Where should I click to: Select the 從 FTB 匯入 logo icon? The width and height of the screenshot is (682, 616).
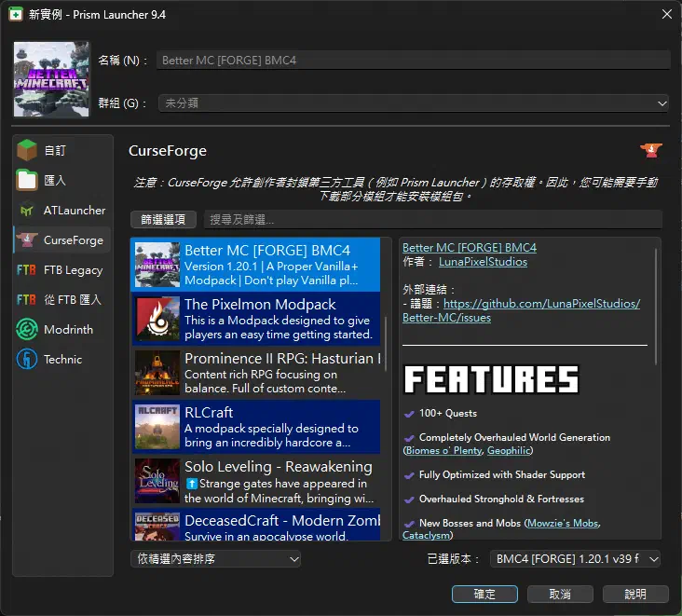[x=26, y=300]
